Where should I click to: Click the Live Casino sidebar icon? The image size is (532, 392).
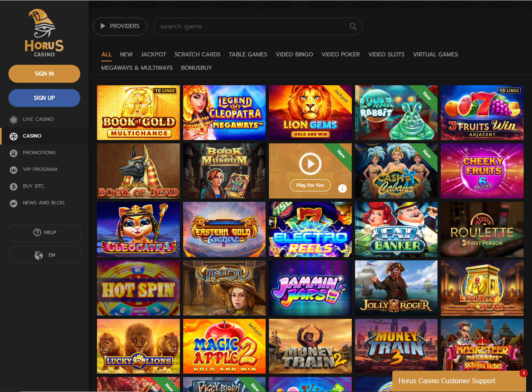[x=14, y=120]
